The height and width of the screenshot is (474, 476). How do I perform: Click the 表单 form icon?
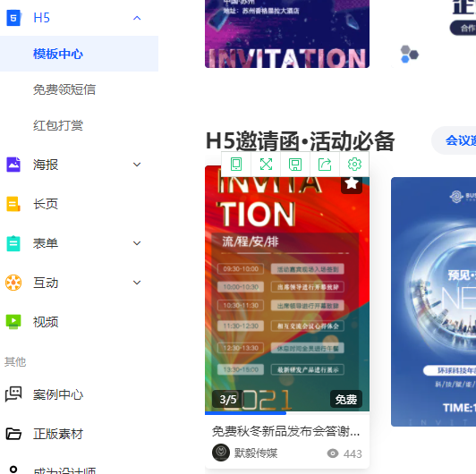13,243
